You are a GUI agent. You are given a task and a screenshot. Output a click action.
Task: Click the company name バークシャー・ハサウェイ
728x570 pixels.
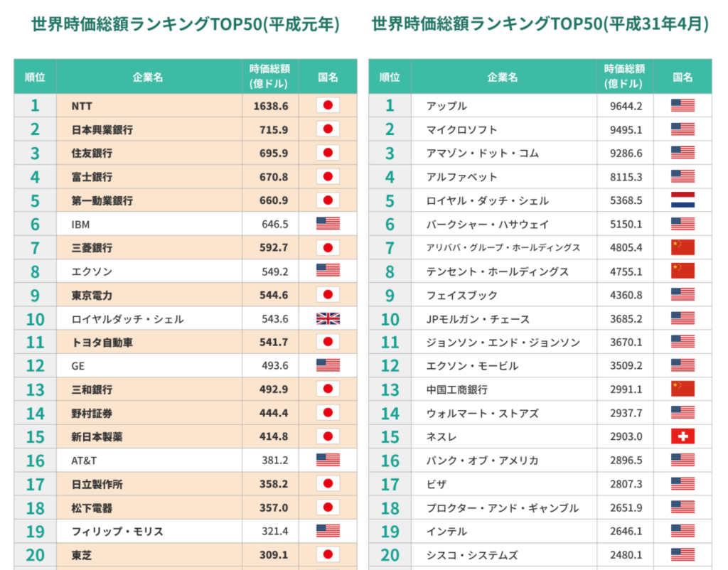pyautogui.click(x=488, y=225)
